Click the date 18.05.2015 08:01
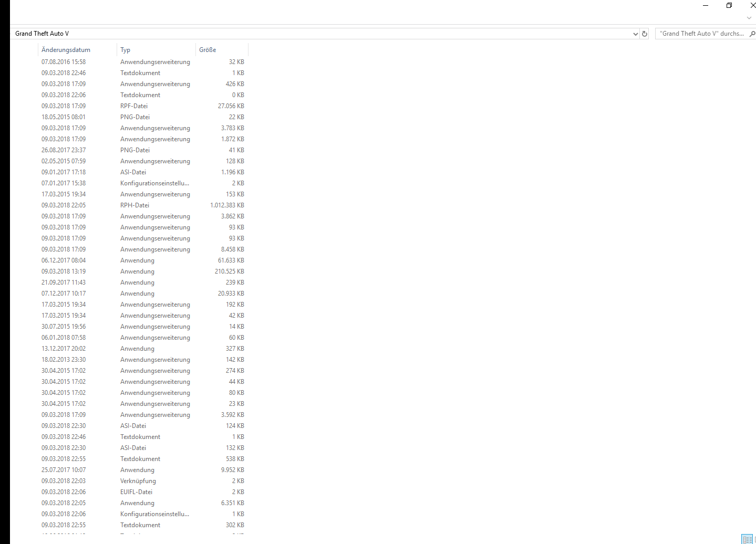The width and height of the screenshot is (756, 544). click(x=64, y=117)
